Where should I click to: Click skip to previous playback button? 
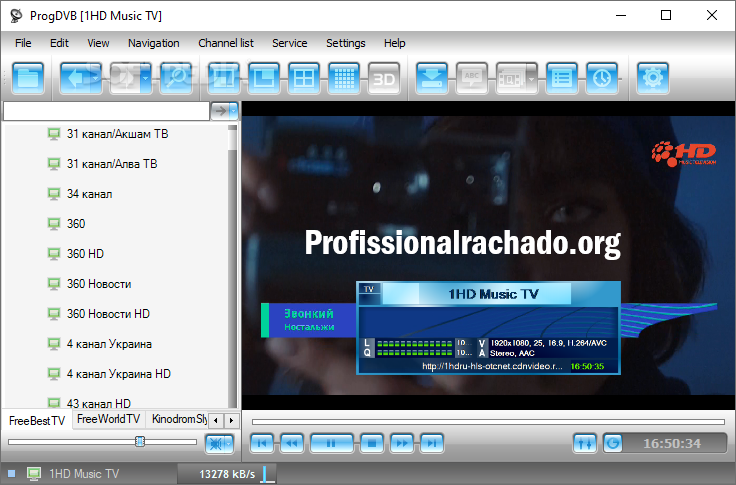(x=262, y=443)
